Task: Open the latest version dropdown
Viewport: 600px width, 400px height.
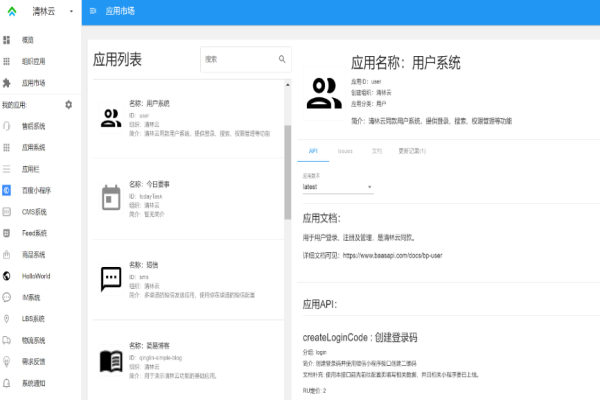Action: [x=338, y=187]
